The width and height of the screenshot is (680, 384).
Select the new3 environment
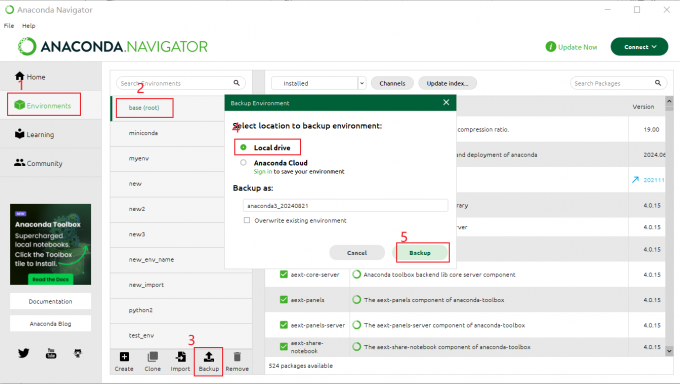click(181, 234)
